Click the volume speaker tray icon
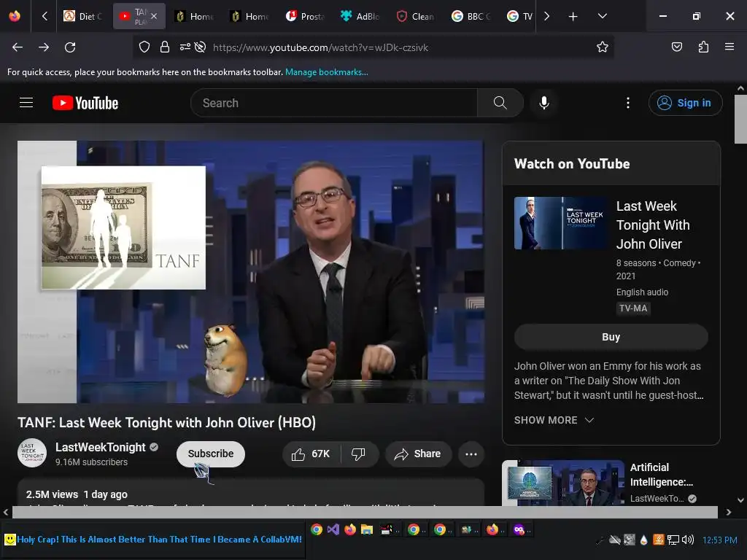Image resolution: width=747 pixels, height=560 pixels. pos(687,540)
